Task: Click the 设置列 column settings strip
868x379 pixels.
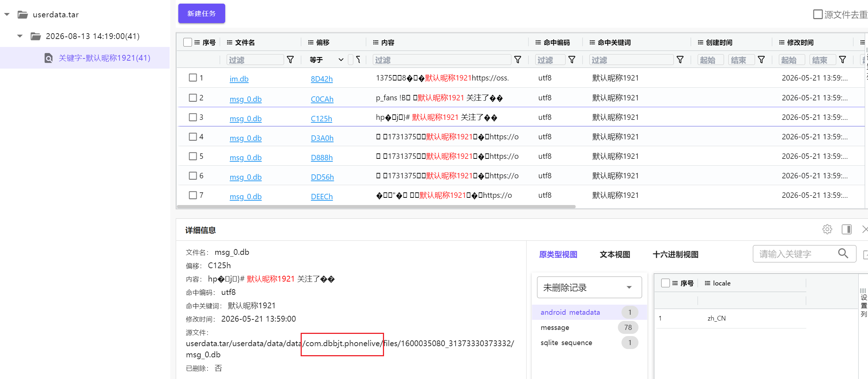Action: (863, 302)
